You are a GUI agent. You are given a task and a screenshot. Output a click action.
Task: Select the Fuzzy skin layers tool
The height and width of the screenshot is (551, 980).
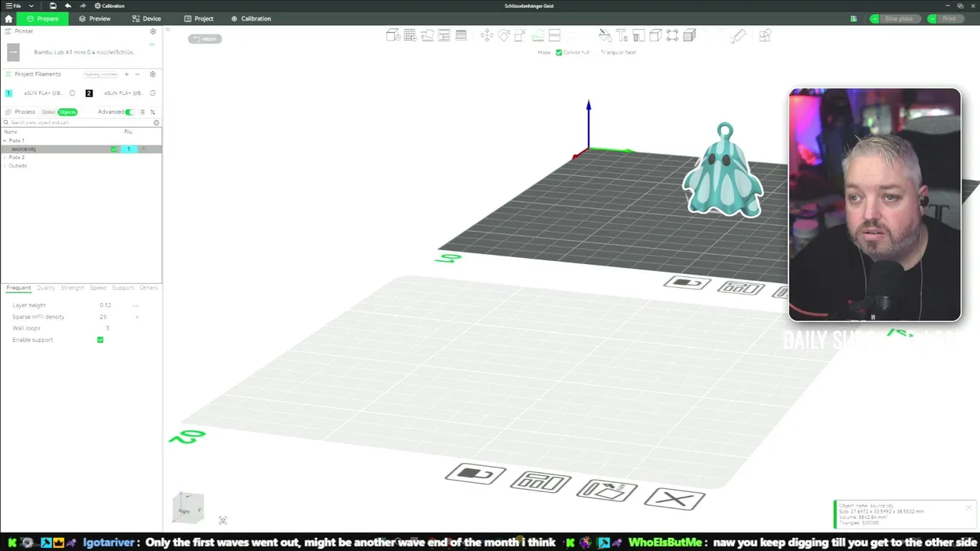click(x=689, y=35)
